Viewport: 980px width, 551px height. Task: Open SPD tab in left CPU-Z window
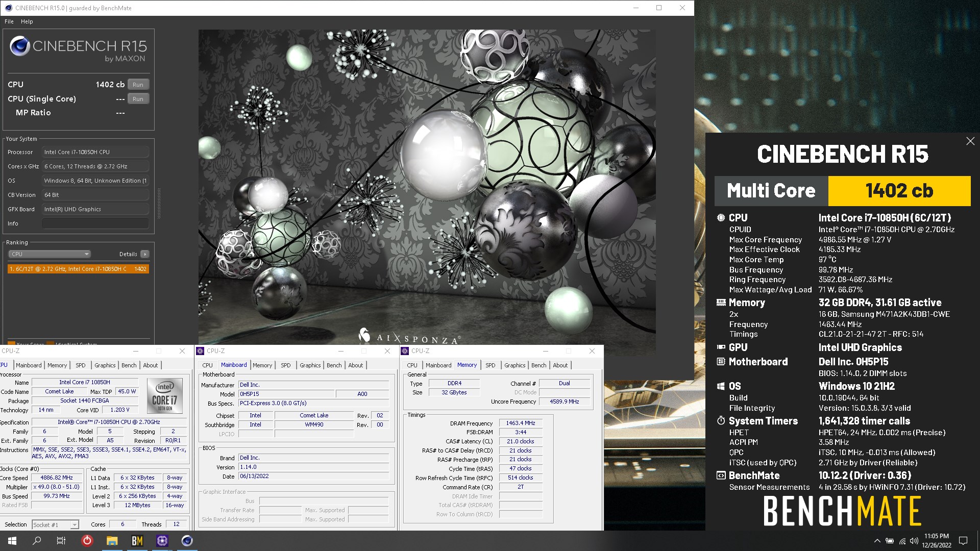point(81,365)
